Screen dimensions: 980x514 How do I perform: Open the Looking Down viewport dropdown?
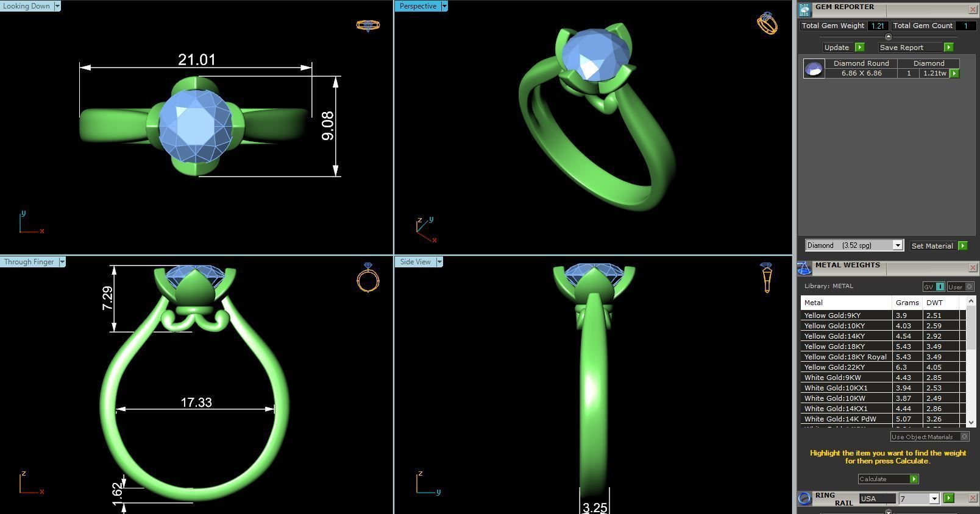click(57, 6)
